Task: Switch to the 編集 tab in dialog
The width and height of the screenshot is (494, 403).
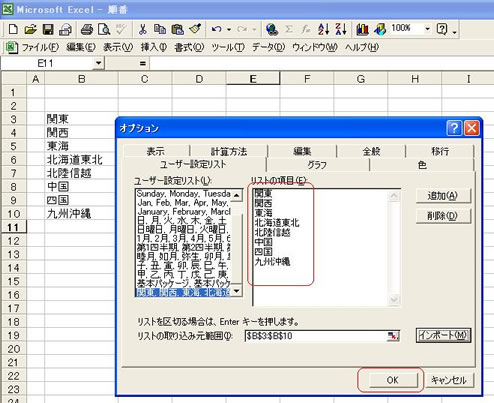Action: point(302,151)
